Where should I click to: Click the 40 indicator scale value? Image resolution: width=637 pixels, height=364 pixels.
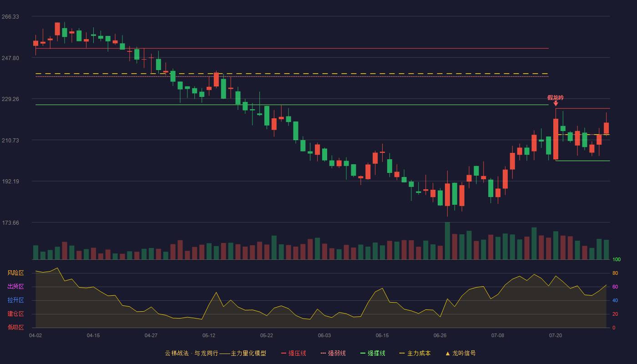(615, 300)
